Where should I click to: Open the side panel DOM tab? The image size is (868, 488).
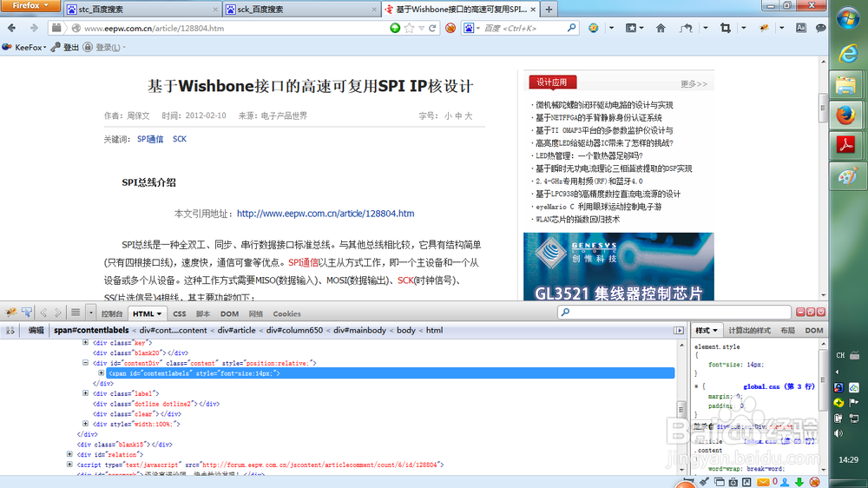click(814, 330)
